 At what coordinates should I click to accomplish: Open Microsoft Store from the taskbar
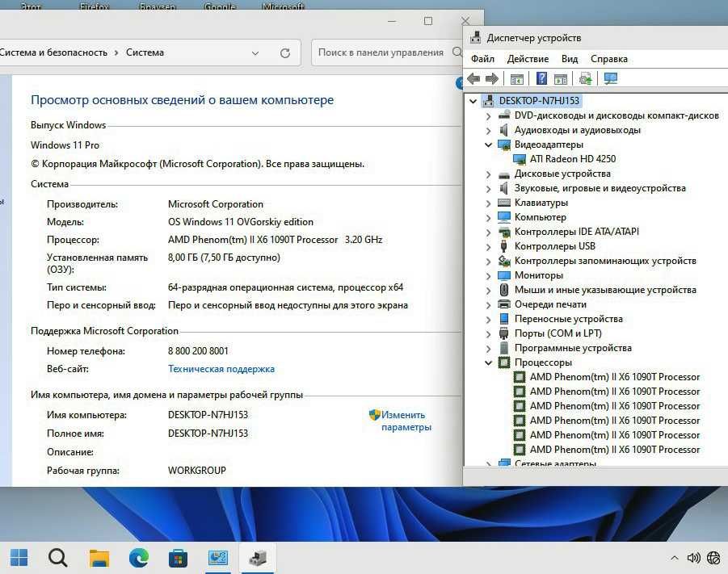pos(178,558)
